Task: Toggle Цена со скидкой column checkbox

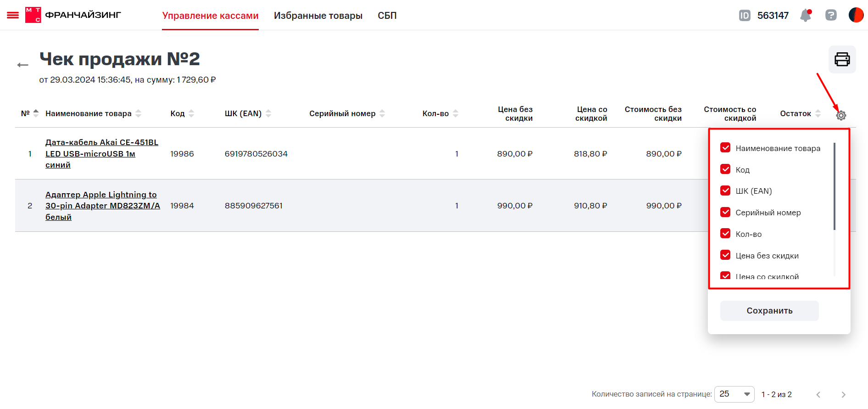Action: click(725, 275)
